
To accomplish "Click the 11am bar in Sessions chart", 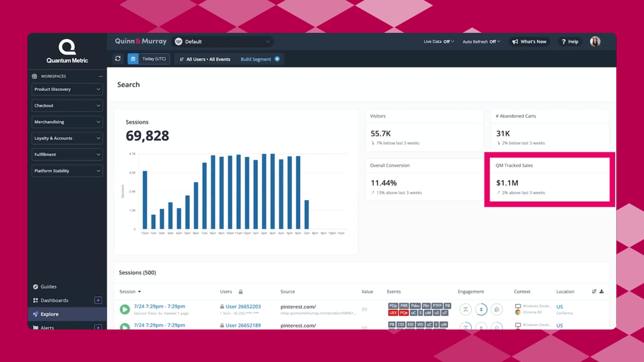I will click(x=238, y=192).
